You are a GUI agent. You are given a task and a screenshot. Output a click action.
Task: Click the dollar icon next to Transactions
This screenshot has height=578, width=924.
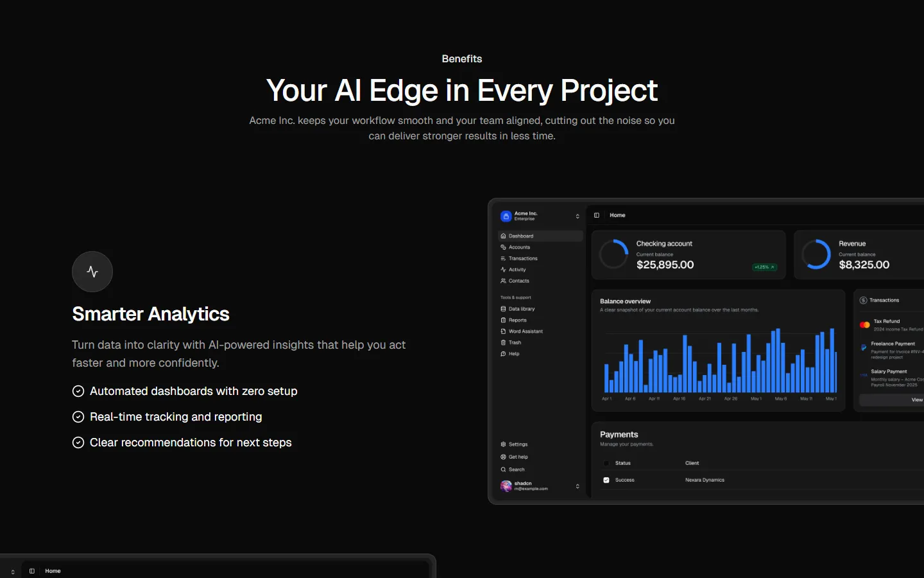pyautogui.click(x=863, y=301)
